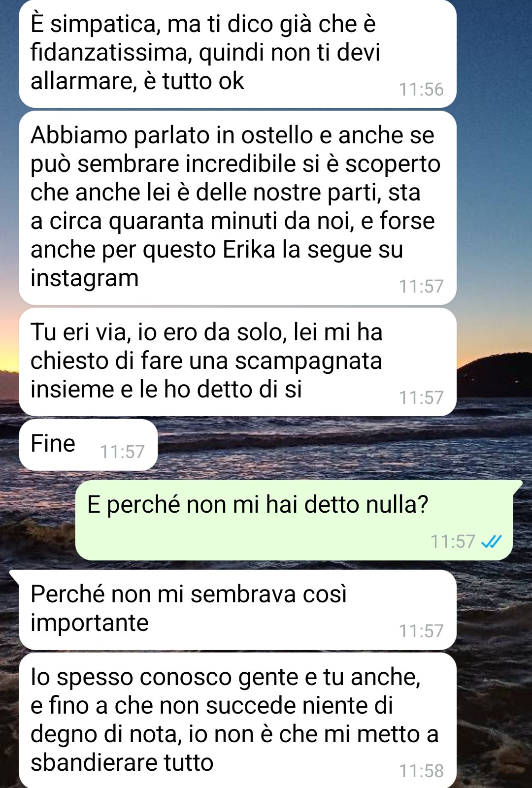
Task: Select the message beginning 'Abbiamo parlato in ostello'
Action: click(x=237, y=208)
